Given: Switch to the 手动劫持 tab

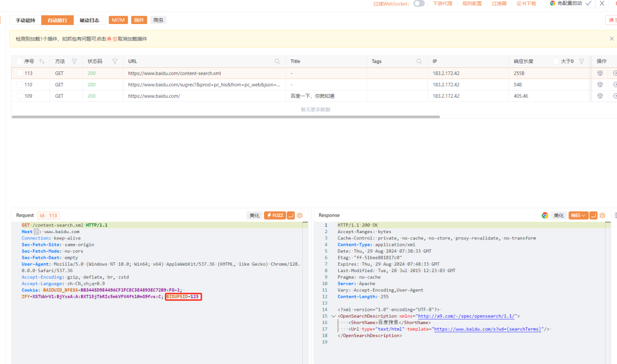Looking at the screenshot, I should coord(25,20).
